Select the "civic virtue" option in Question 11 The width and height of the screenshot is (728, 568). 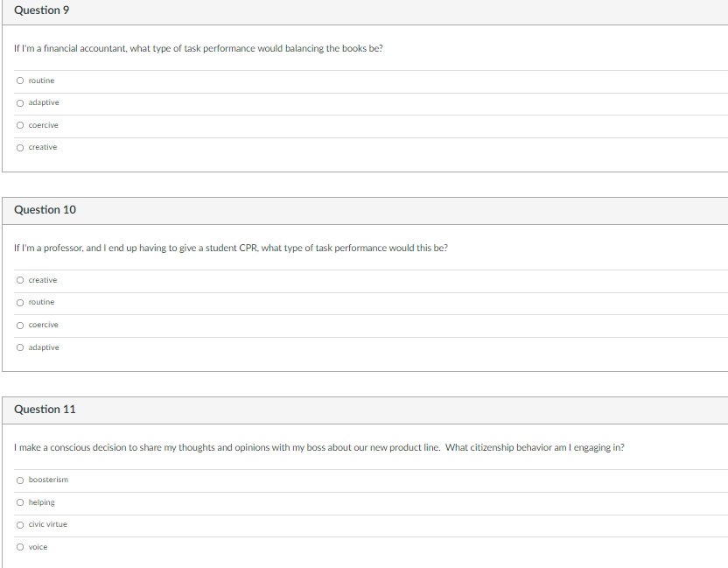[x=19, y=523]
